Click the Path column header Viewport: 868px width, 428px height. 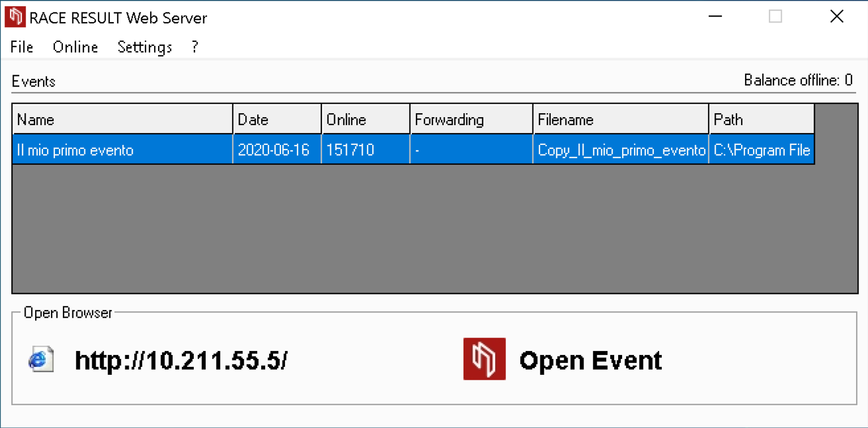(x=761, y=119)
